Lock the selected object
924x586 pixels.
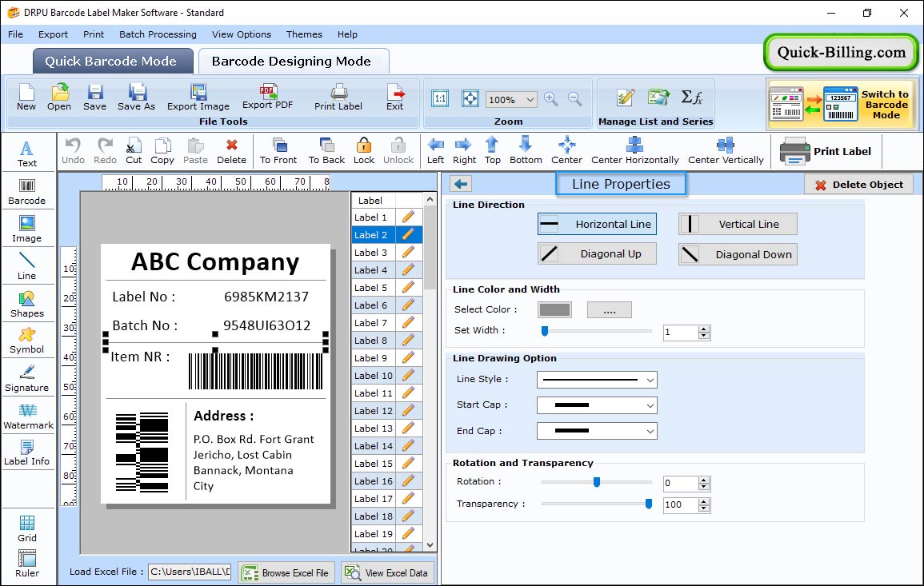(x=363, y=151)
